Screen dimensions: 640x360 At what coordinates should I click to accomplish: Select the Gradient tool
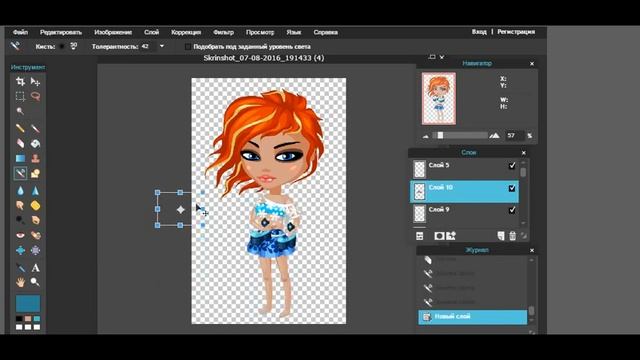pyautogui.click(x=20, y=158)
